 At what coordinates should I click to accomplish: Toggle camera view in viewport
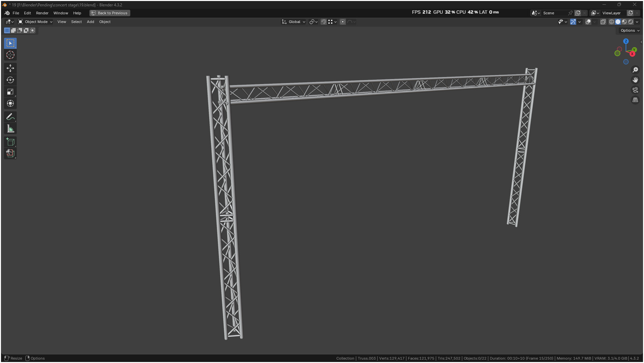click(x=635, y=90)
